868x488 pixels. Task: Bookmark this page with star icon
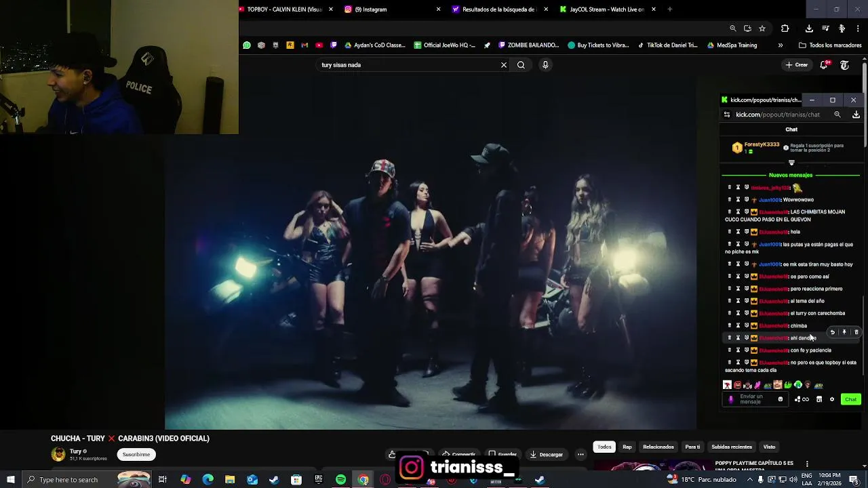pos(762,28)
